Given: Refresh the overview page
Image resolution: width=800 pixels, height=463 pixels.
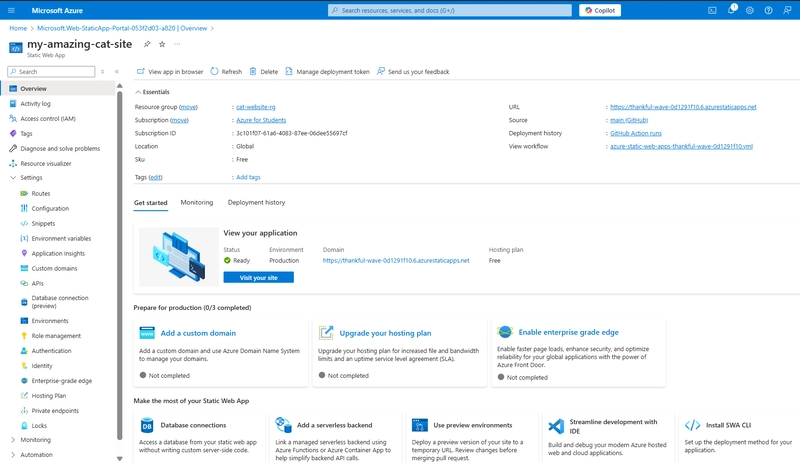Looking at the screenshot, I should [226, 72].
